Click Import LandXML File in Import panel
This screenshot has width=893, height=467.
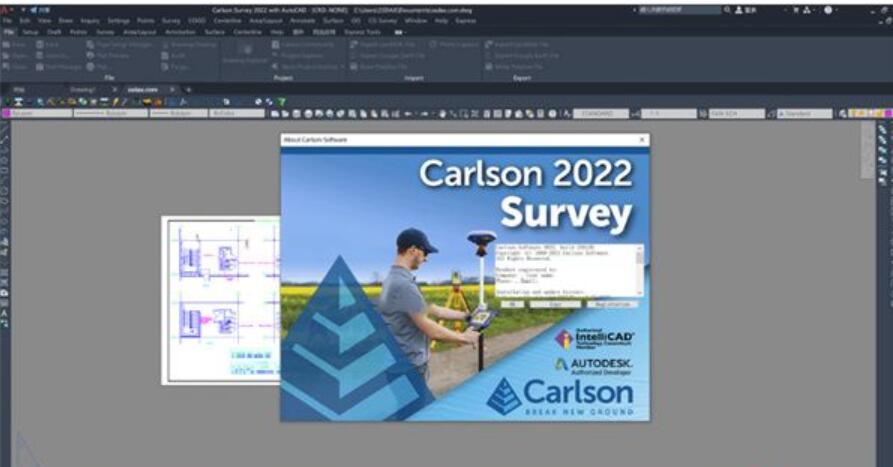[x=382, y=44]
